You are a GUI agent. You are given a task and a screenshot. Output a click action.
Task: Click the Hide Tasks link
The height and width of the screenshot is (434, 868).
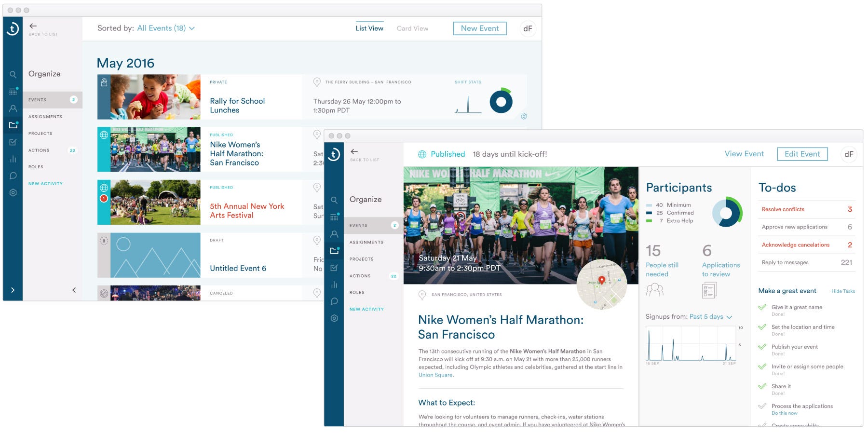tap(843, 291)
